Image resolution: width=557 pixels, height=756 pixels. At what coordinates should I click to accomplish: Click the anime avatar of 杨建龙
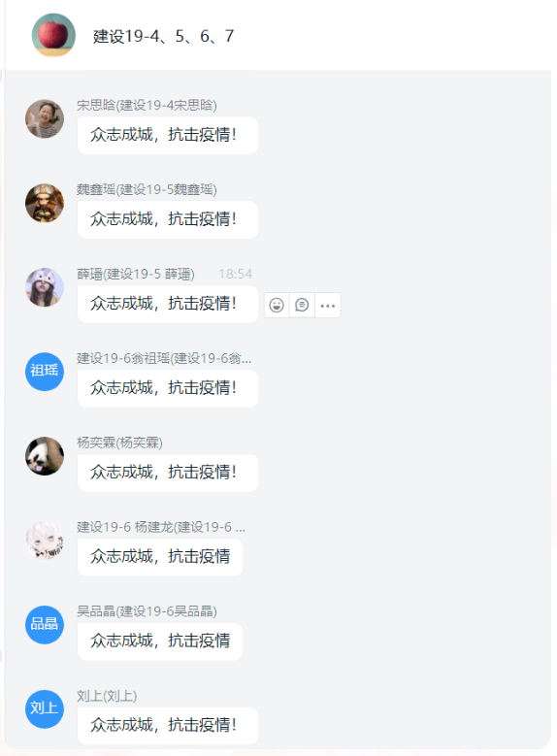[x=45, y=541]
